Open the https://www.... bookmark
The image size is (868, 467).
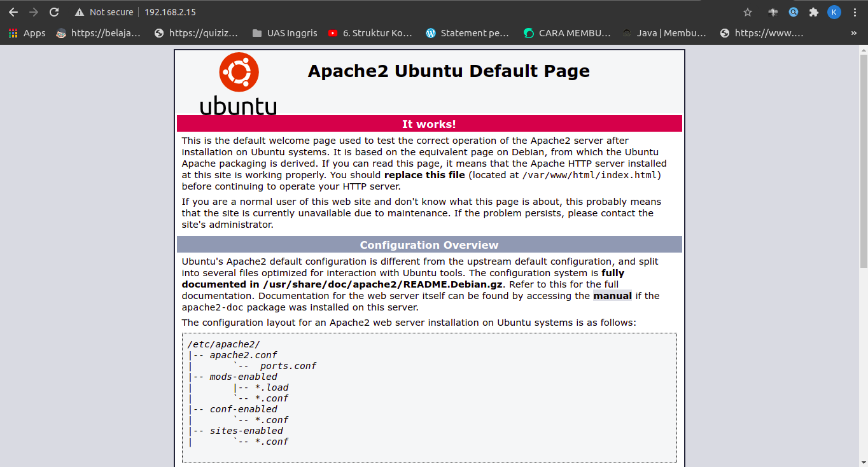762,33
